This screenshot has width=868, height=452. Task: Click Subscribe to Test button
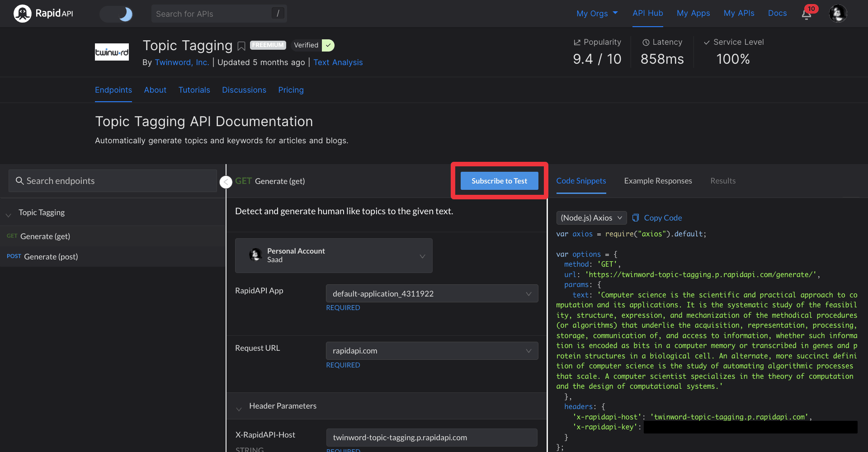click(500, 181)
